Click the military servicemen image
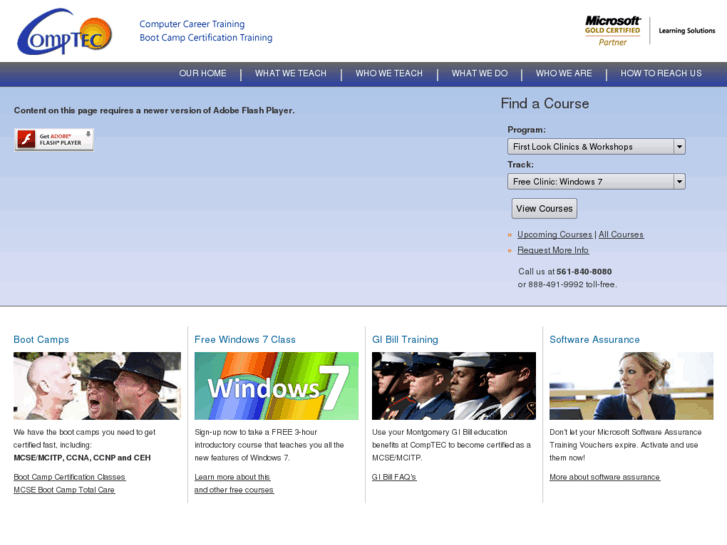The height and width of the screenshot is (545, 727). (x=454, y=386)
